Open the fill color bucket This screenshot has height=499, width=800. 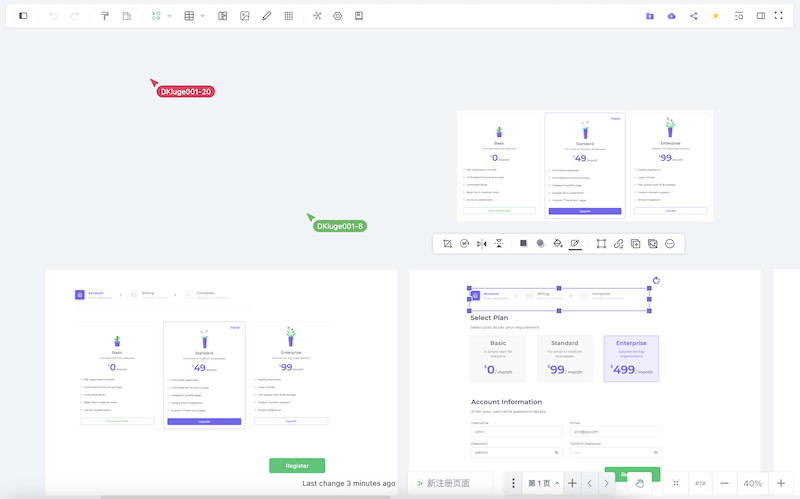tap(558, 244)
